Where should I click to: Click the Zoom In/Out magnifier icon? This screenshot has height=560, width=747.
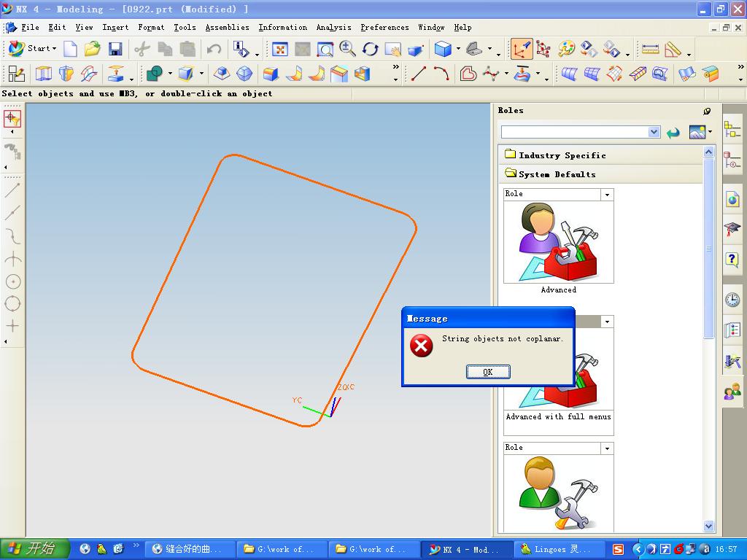pyautogui.click(x=347, y=49)
